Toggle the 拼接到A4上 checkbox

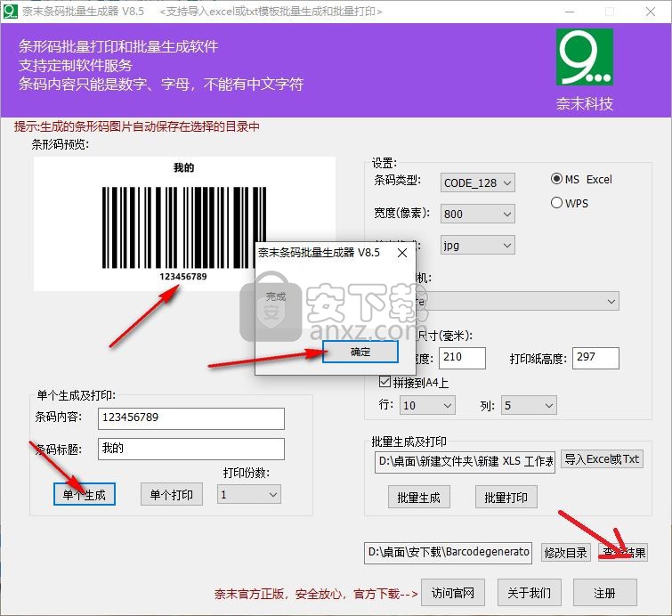click(385, 382)
